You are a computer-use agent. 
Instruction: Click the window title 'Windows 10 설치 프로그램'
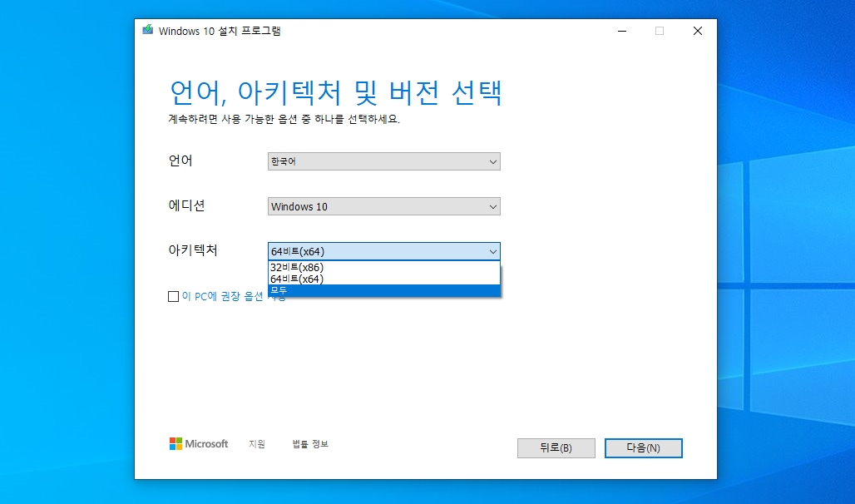tap(220, 31)
